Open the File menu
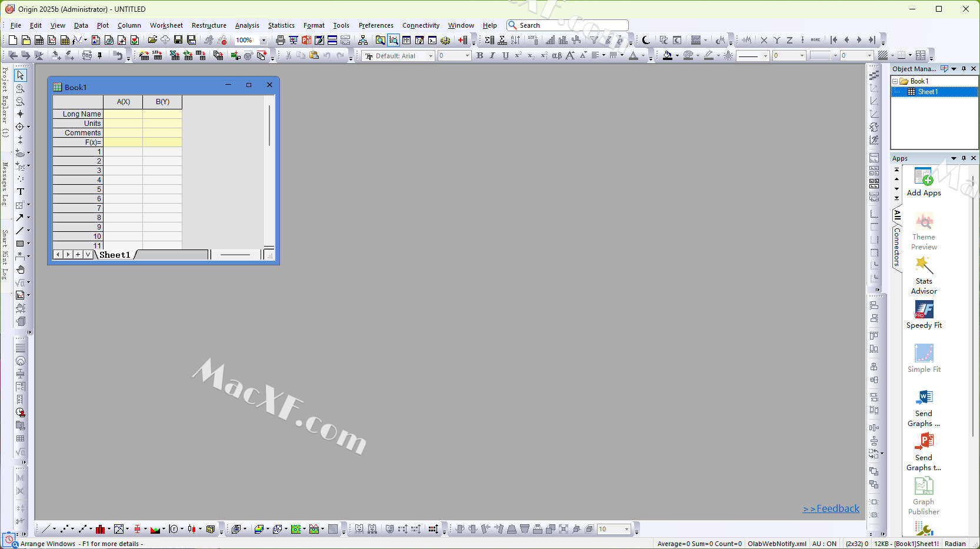 [16, 25]
